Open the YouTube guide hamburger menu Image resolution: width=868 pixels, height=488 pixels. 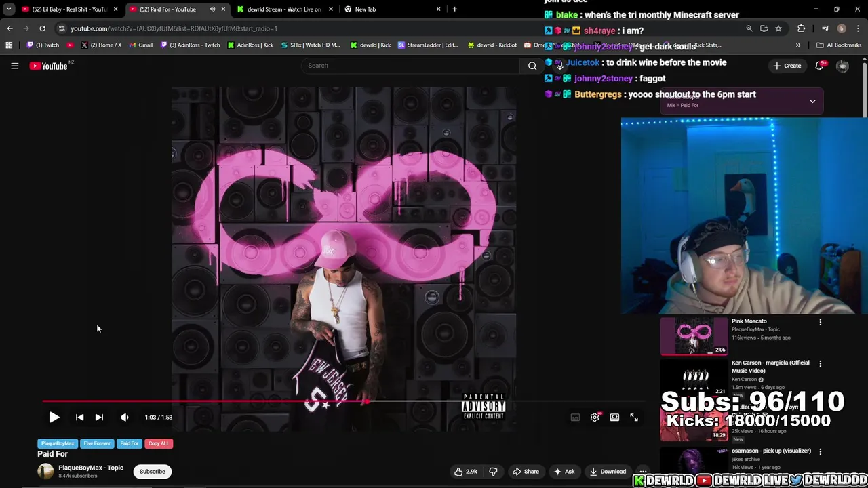[x=14, y=66]
